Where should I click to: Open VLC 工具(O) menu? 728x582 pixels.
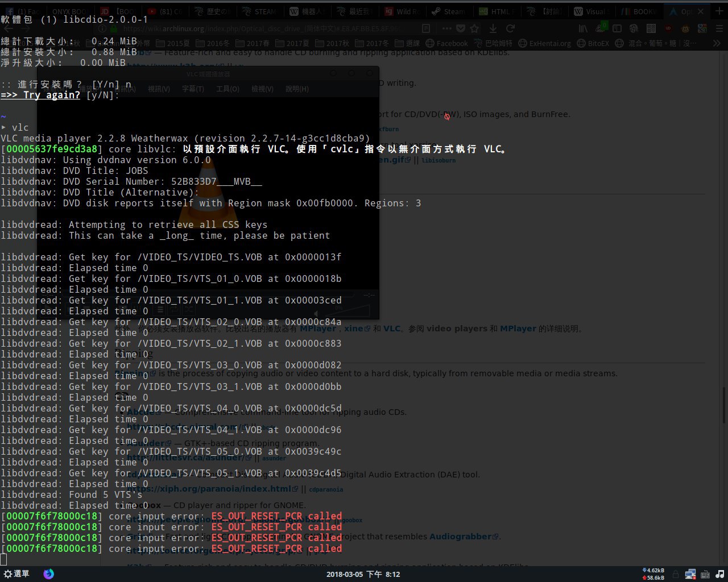[227, 89]
